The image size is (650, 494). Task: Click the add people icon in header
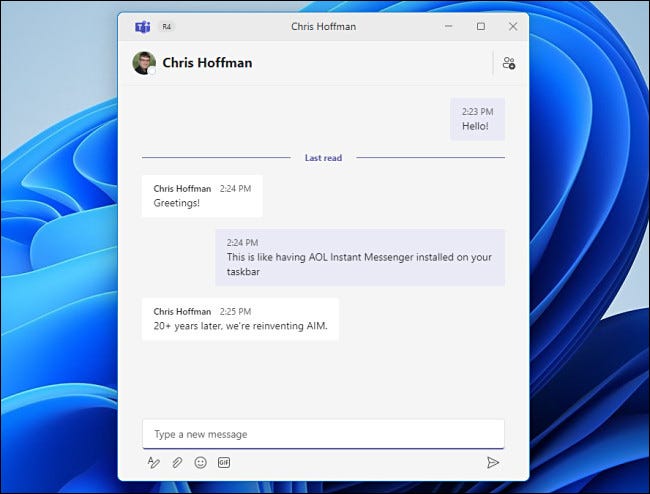[509, 63]
